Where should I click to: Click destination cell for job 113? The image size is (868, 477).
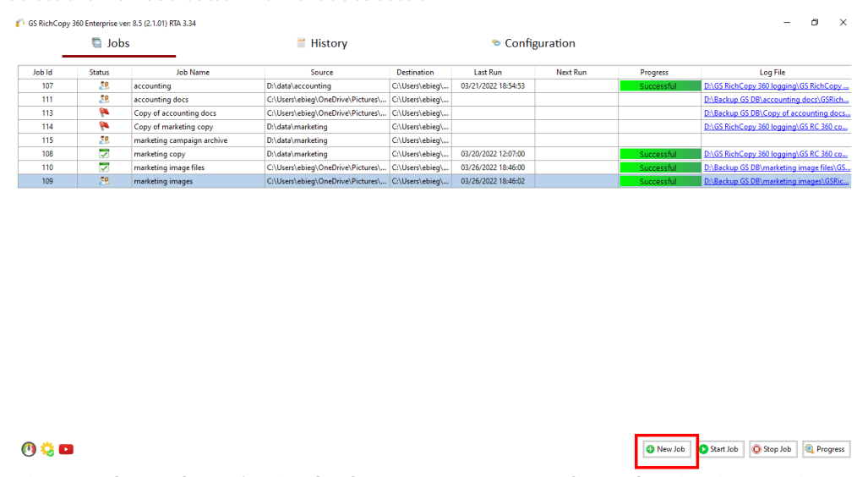click(x=421, y=113)
